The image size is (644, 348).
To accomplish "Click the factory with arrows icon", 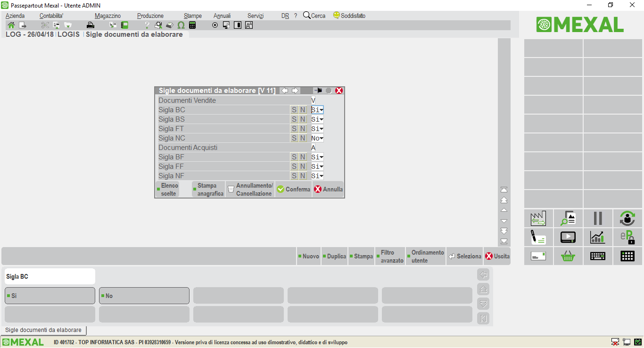I will [538, 218].
